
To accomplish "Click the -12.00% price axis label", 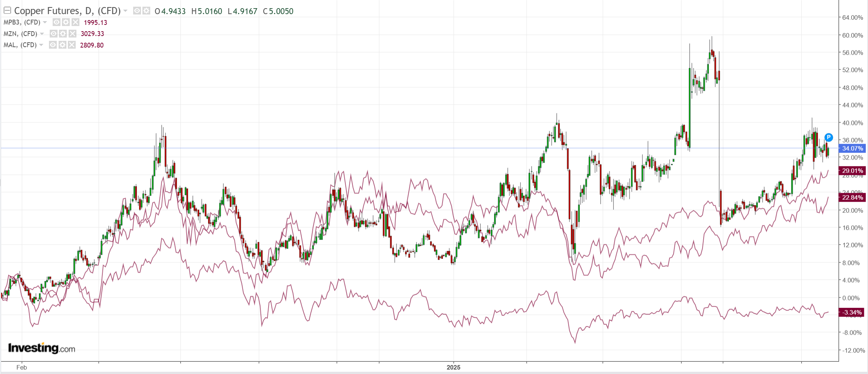I will pyautogui.click(x=853, y=350).
